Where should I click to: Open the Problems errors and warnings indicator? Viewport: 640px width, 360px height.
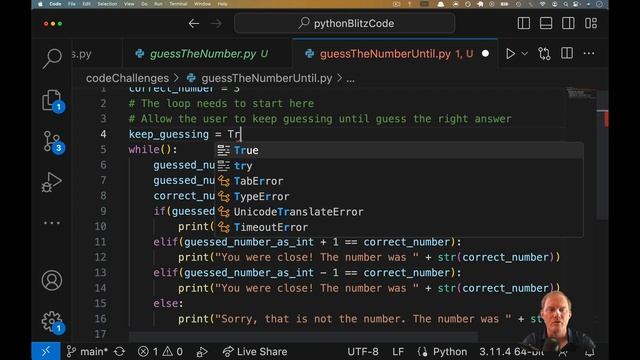pyautogui.click(x=160, y=351)
